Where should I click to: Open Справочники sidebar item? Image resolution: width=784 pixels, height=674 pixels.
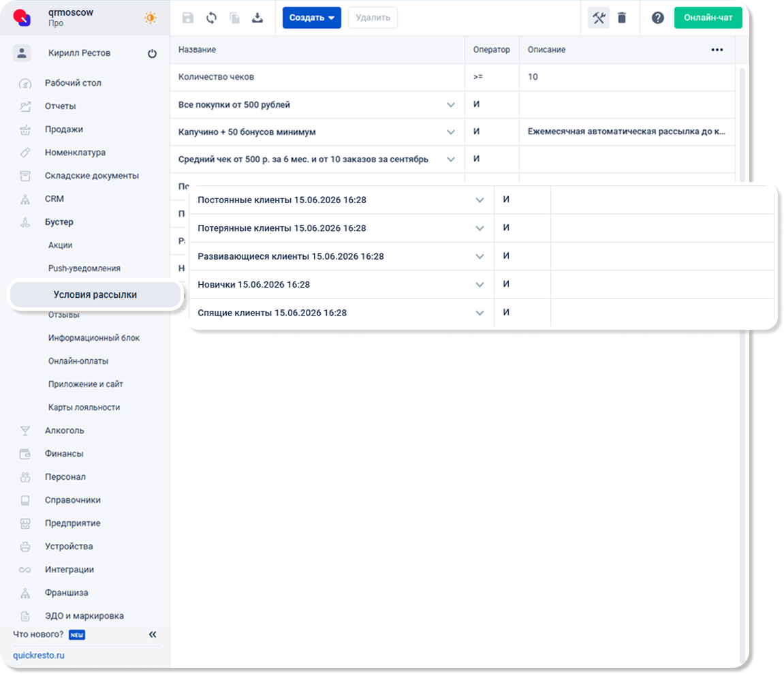pyautogui.click(x=72, y=500)
